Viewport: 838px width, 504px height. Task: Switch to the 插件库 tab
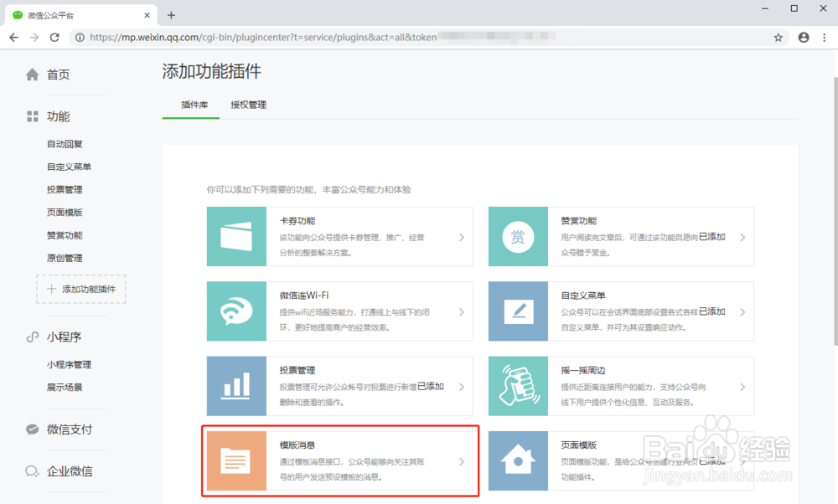194,105
